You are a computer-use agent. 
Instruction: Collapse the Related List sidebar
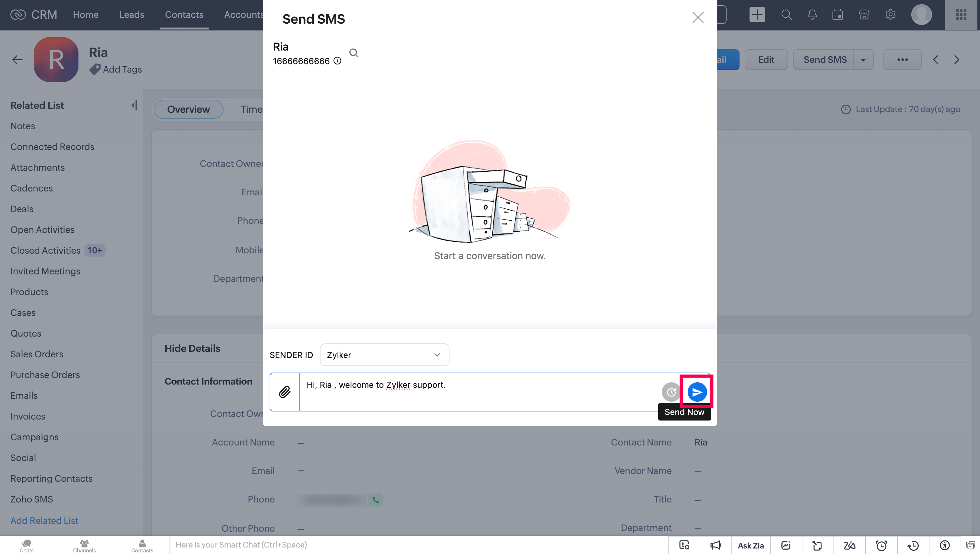pos(134,105)
